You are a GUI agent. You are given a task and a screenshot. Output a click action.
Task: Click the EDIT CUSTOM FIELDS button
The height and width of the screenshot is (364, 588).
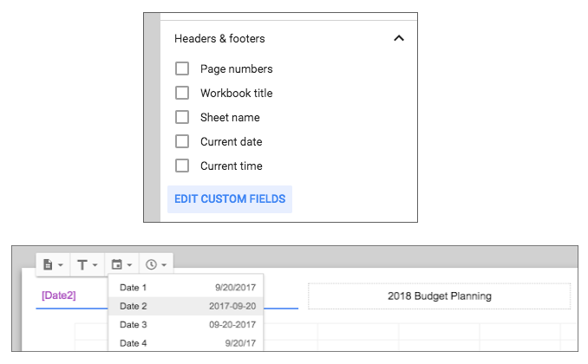pos(230,199)
